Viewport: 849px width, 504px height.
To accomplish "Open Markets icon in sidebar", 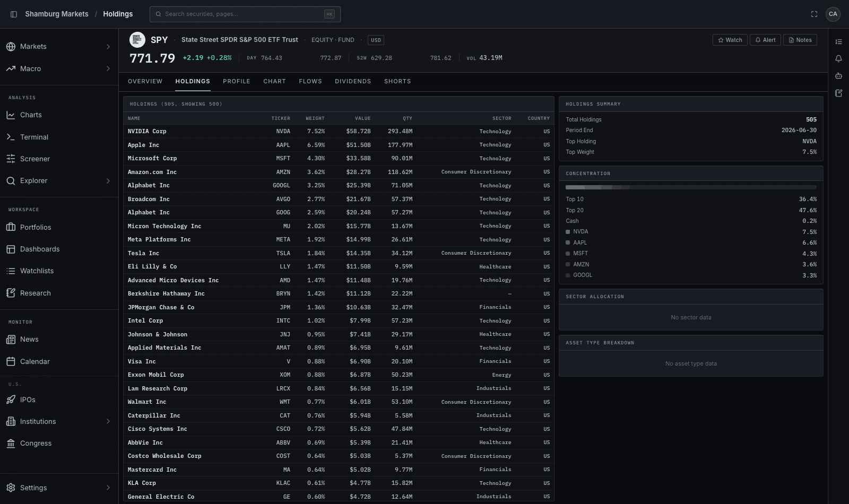I will tap(11, 47).
